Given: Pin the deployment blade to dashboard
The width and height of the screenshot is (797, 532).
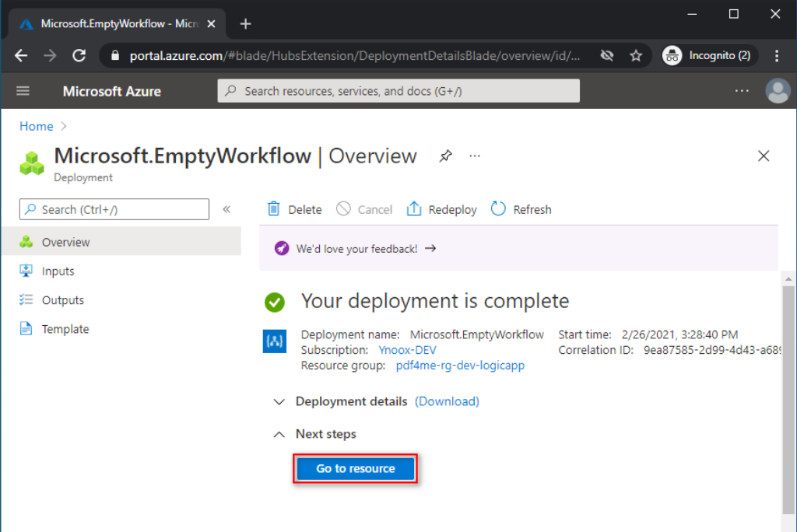Looking at the screenshot, I should coord(445,156).
